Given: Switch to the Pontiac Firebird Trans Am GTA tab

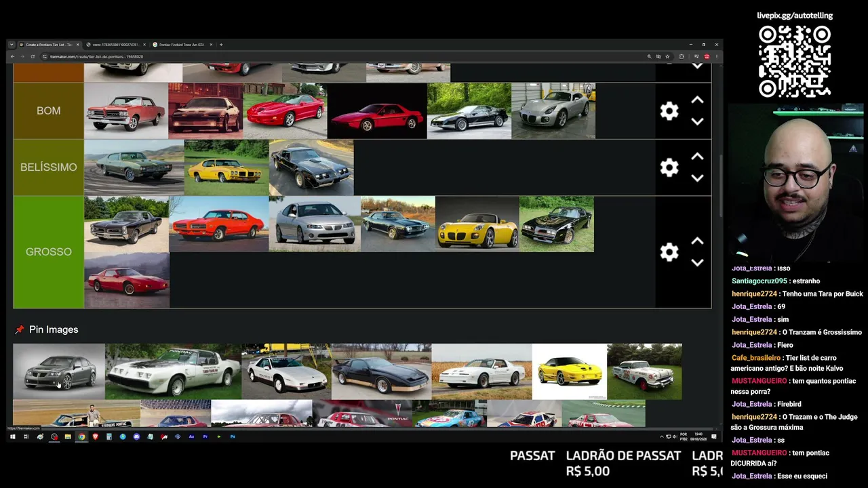Looking at the screenshot, I should click(x=181, y=45).
